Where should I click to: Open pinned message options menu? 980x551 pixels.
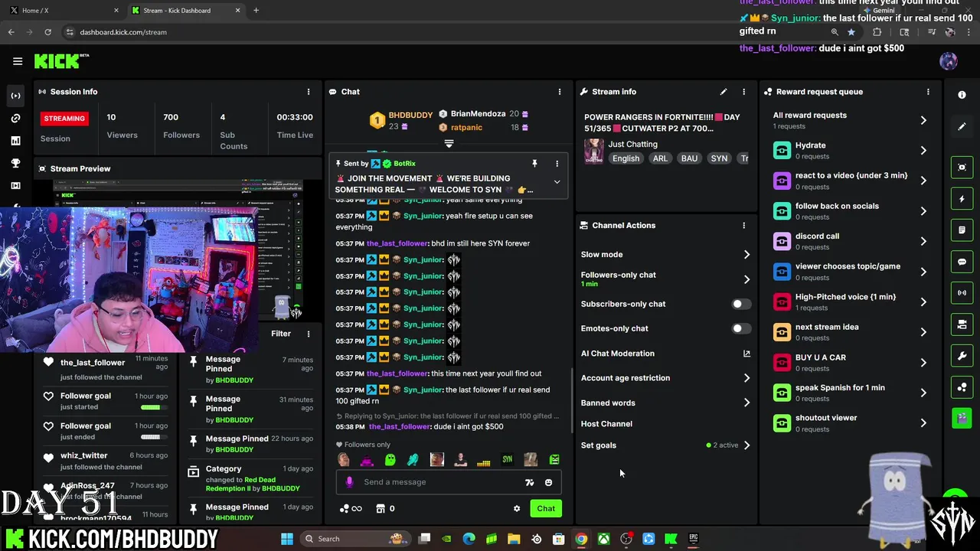(557, 164)
